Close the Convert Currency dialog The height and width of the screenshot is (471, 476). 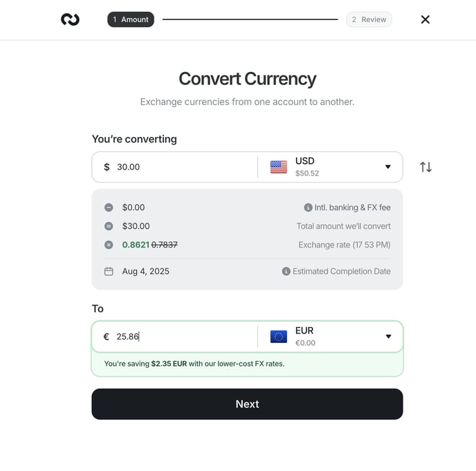(425, 19)
